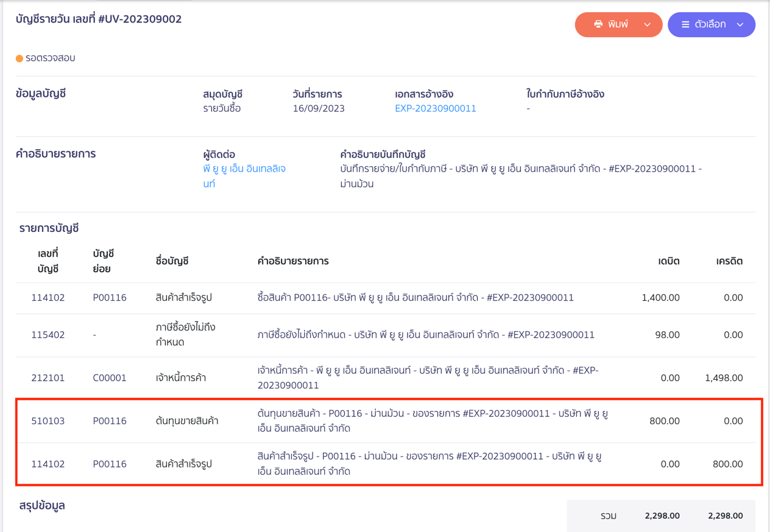770x532 pixels.
Task: Expand the พิมพ์ button dropdown chevron
Action: [647, 25]
